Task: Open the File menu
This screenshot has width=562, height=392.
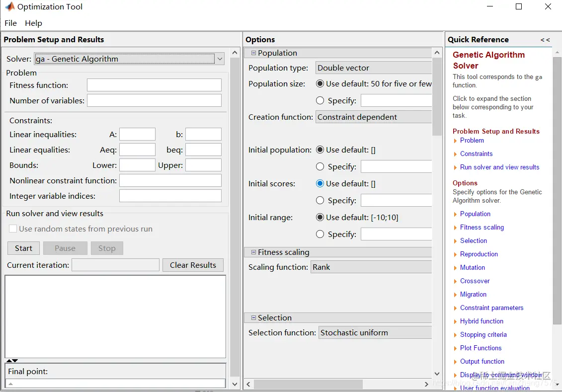Action: [11, 23]
